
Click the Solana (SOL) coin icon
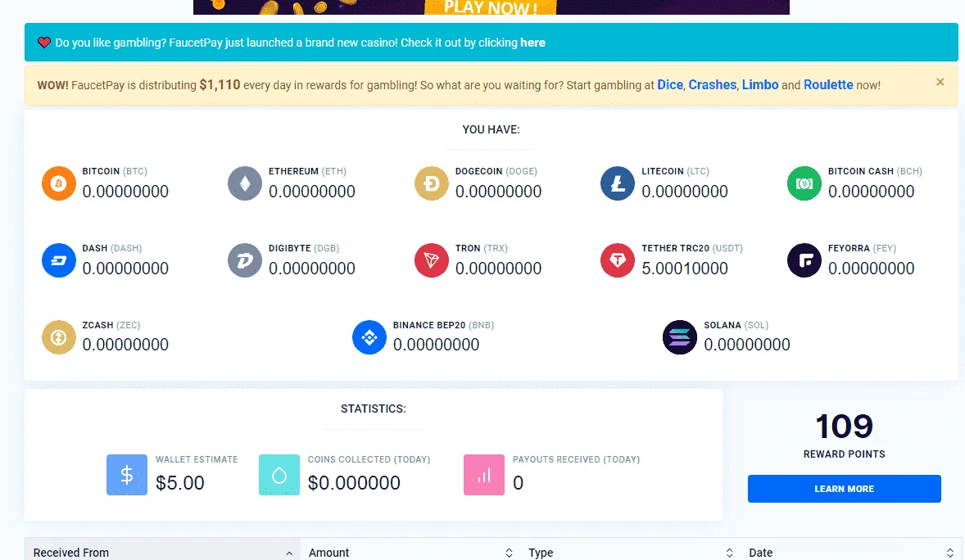click(x=679, y=337)
